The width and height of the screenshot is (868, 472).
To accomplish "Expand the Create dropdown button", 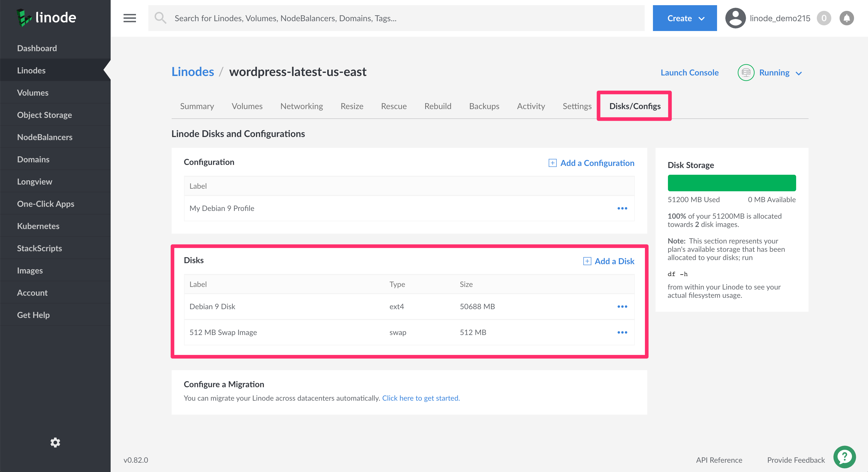I will point(684,18).
